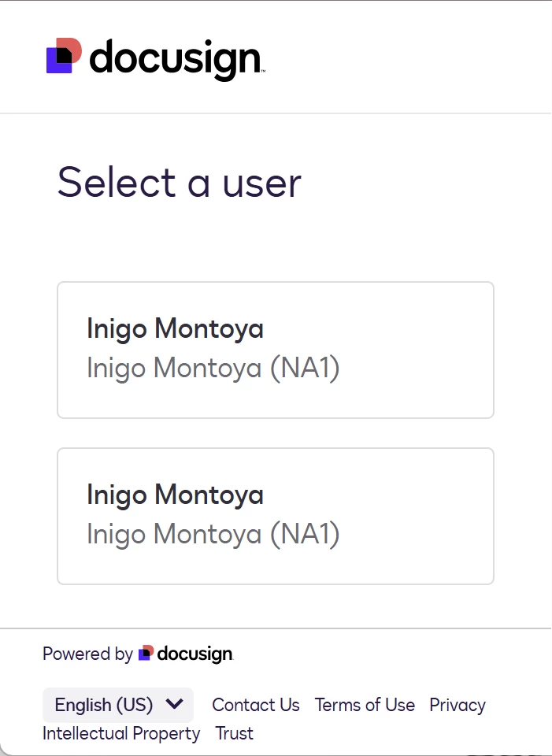Click the English (US) label text
The height and width of the screenshot is (756, 552).
(104, 705)
